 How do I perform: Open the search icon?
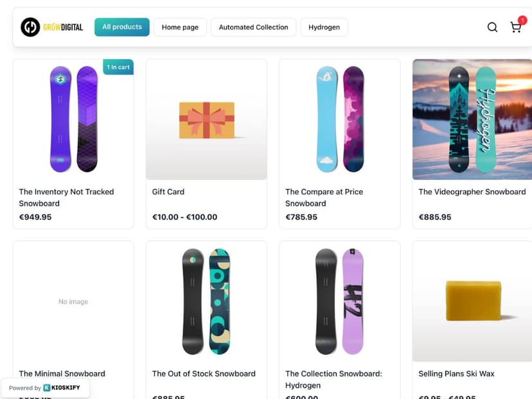pyautogui.click(x=492, y=27)
